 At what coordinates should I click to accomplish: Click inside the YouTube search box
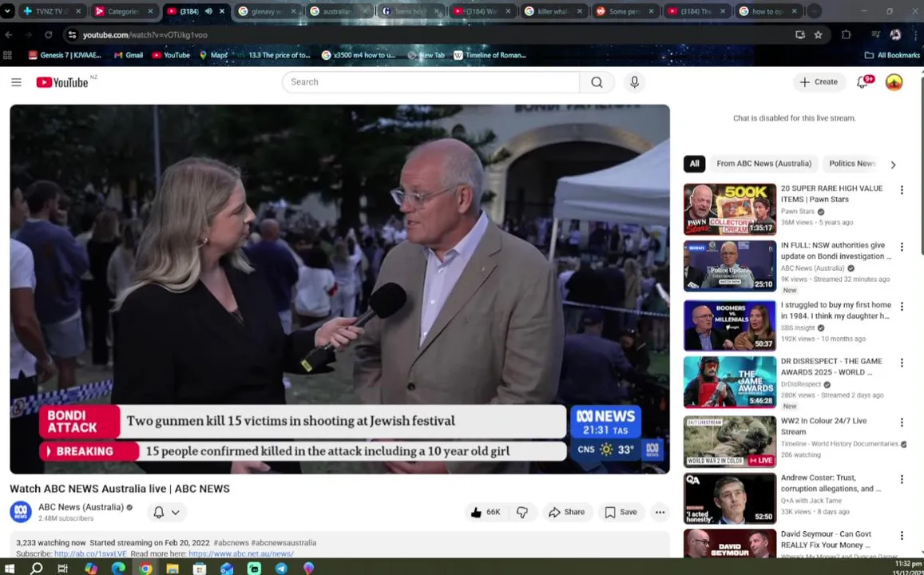(430, 82)
